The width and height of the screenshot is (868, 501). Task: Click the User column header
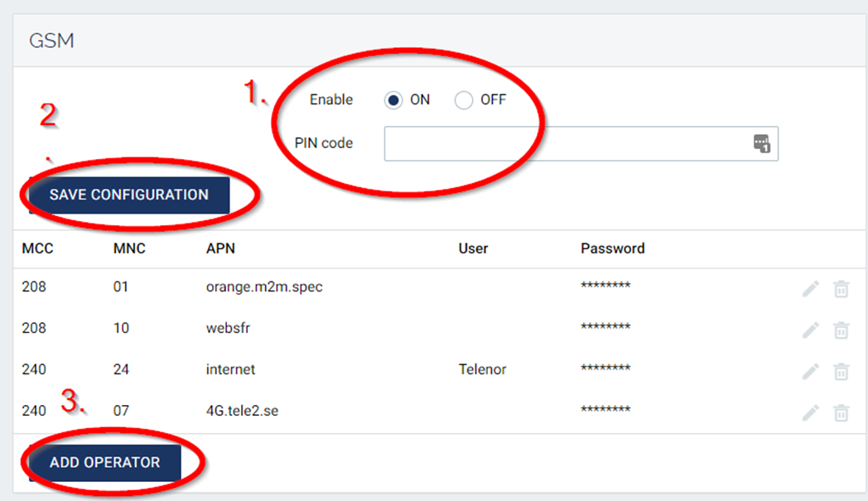click(473, 248)
